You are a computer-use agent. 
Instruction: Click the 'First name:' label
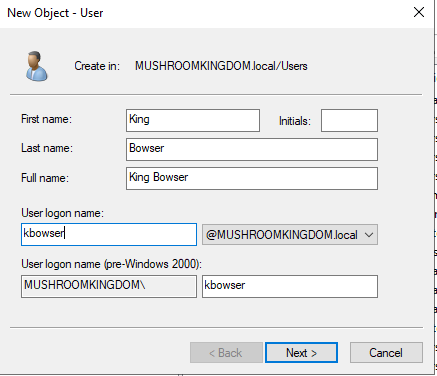pyautogui.click(x=46, y=119)
